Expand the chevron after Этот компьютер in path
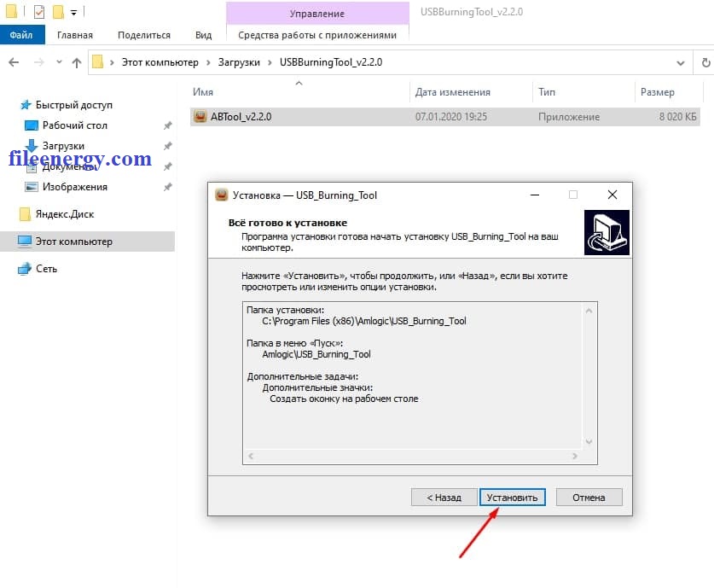Image resolution: width=714 pixels, height=588 pixels. pyautogui.click(x=208, y=62)
